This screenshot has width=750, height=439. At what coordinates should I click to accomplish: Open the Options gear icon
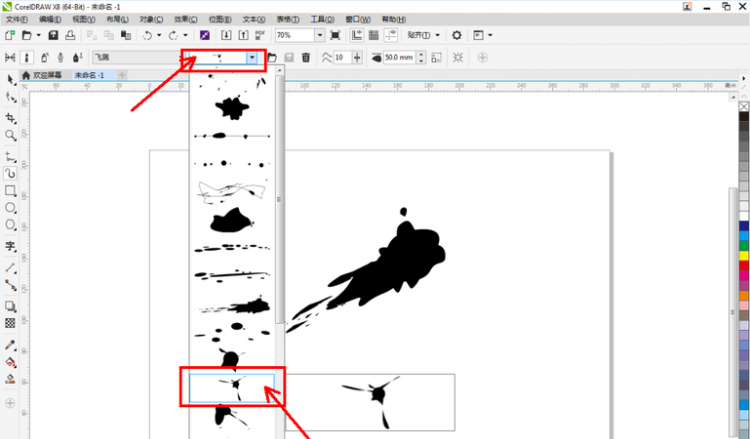click(457, 35)
